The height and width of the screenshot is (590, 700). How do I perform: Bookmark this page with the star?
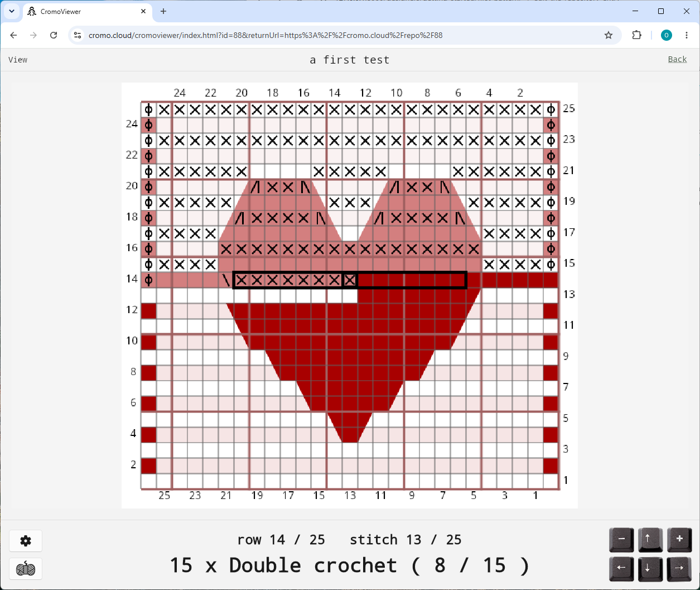click(609, 35)
